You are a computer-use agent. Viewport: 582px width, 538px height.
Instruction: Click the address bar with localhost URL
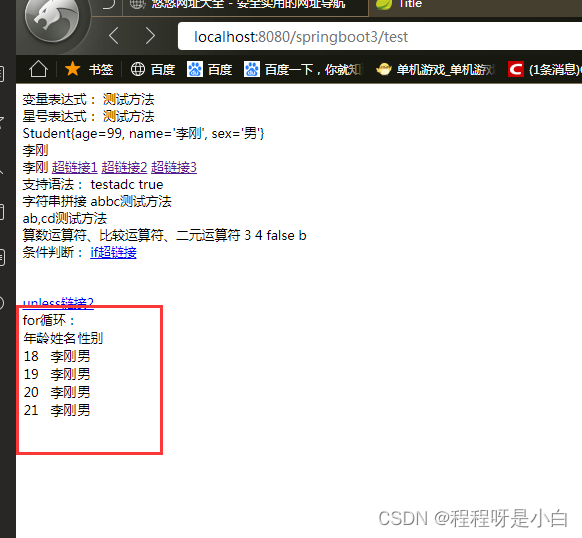(x=380, y=36)
